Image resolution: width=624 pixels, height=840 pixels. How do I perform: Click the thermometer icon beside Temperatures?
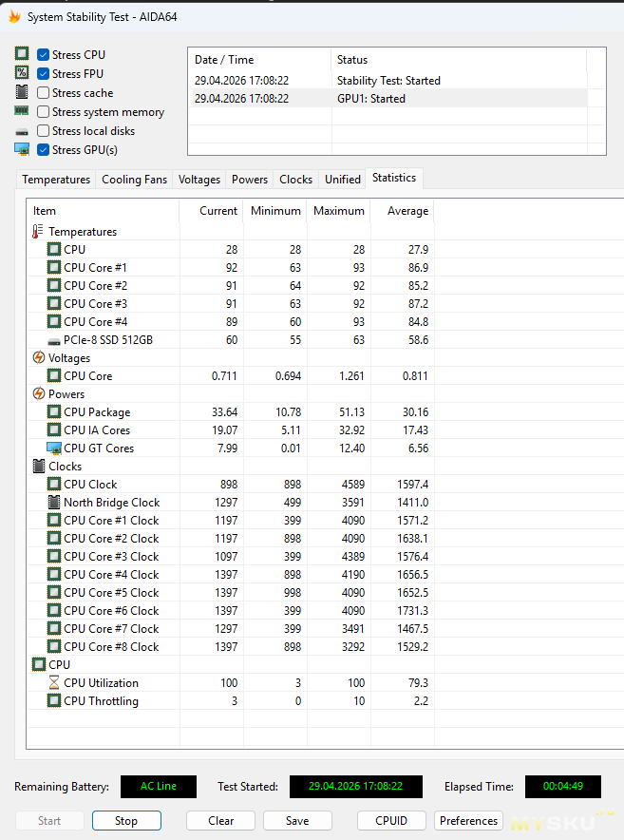38,231
